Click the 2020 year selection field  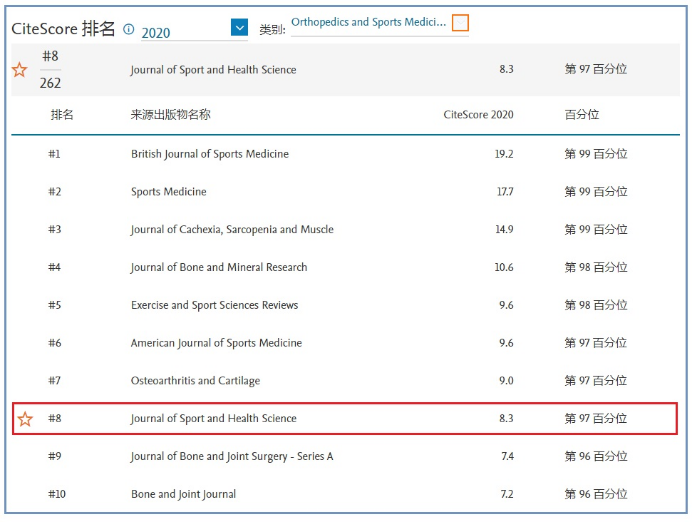pyautogui.click(x=185, y=32)
